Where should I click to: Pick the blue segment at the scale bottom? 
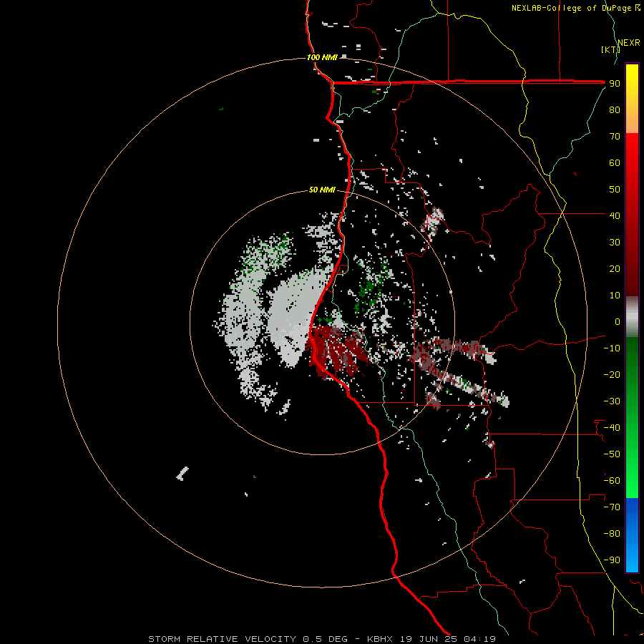click(632, 535)
